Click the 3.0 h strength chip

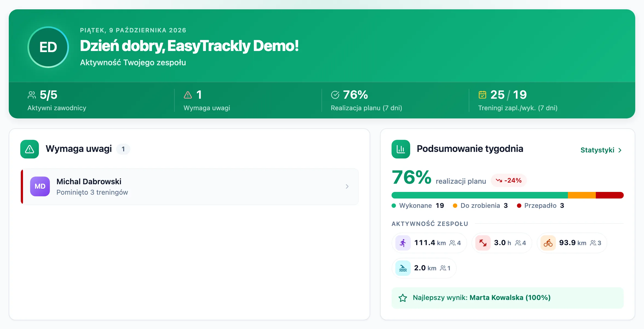pyautogui.click(x=502, y=243)
